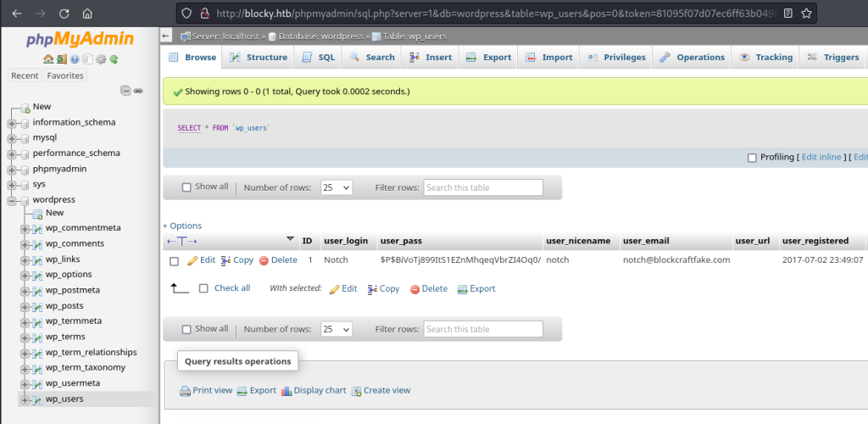This screenshot has height=424, width=868.
Task: Open the phpMyAdmin documentation question-mark icon
Action: pyautogui.click(x=75, y=59)
